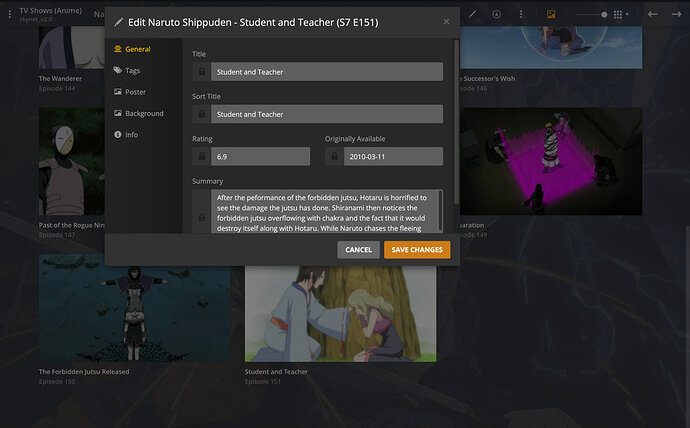Open the magenta barrier episode thumbnail

click(x=551, y=161)
